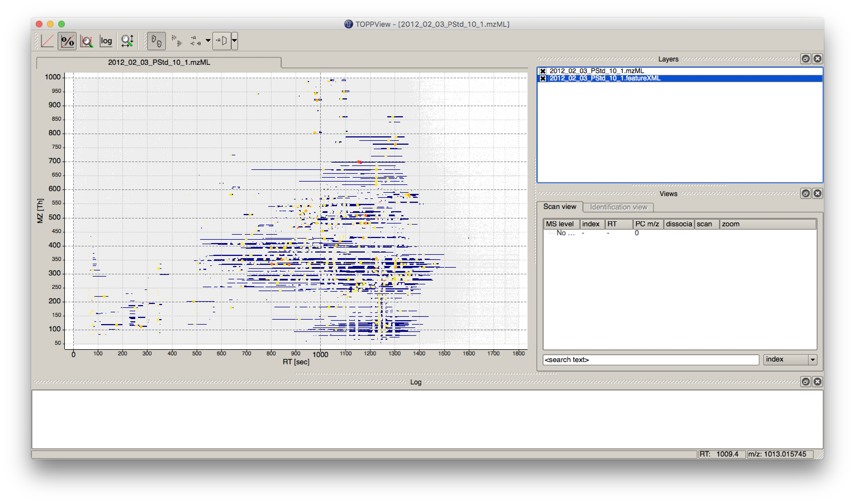This screenshot has width=855, height=504.
Task: Open unassigned peptide hits dropdown arrow
Action: point(208,41)
